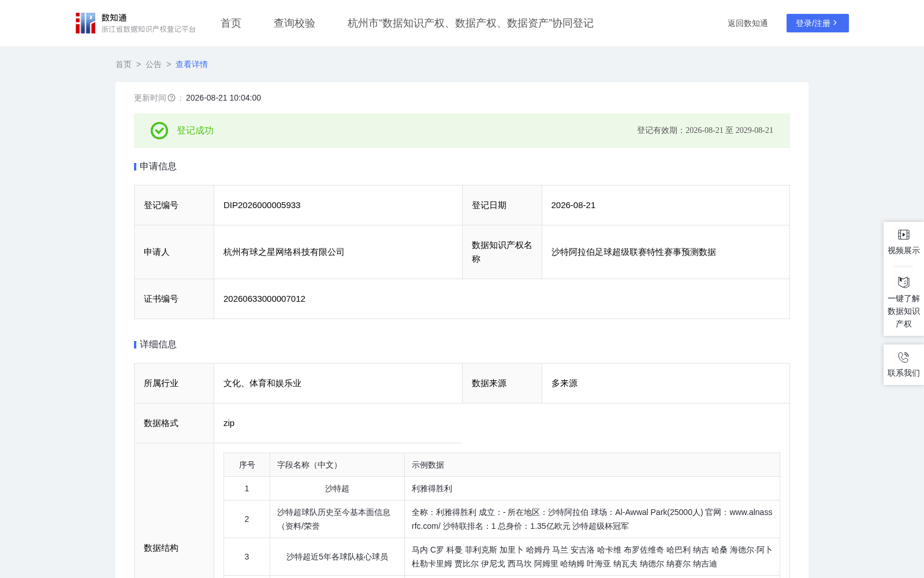This screenshot has height=578, width=924.
Task: Open the 查询校验 navigation item
Action: (x=295, y=23)
